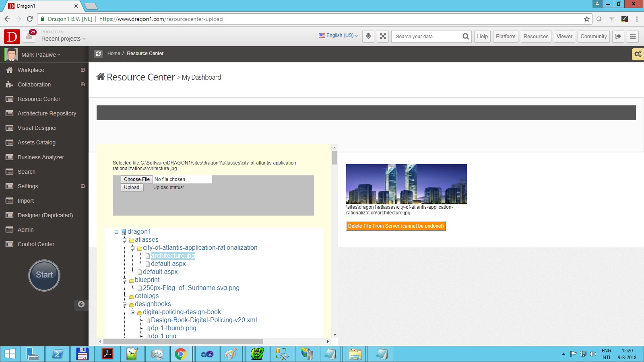Click the architecture.jpg city preview thumbnail
This screenshot has height=362, width=644.
tap(407, 184)
